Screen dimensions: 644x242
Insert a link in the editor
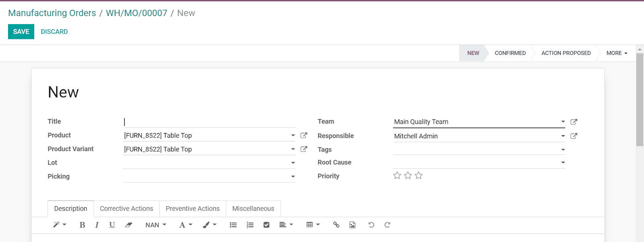(336, 225)
